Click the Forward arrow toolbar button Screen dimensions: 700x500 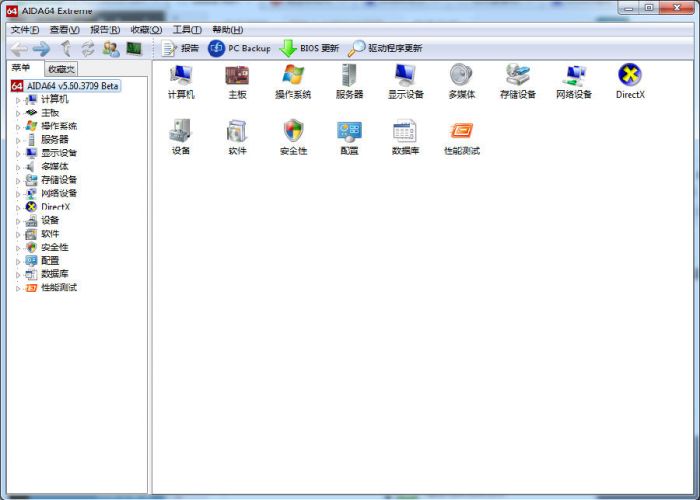click(42, 49)
